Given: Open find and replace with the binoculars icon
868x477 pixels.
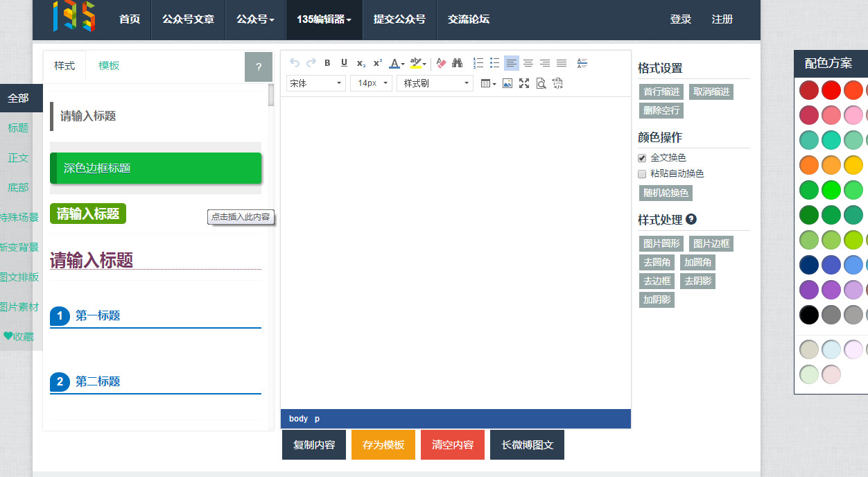Looking at the screenshot, I should pyautogui.click(x=457, y=63).
